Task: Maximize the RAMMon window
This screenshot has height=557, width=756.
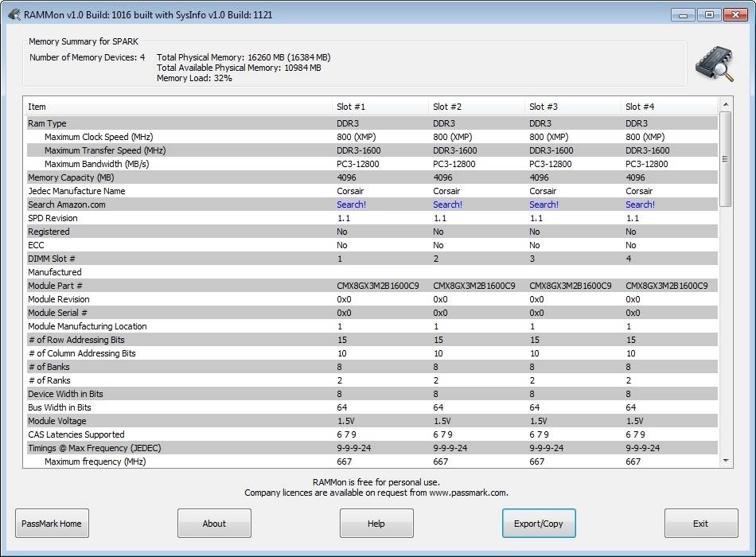Action: [x=709, y=15]
